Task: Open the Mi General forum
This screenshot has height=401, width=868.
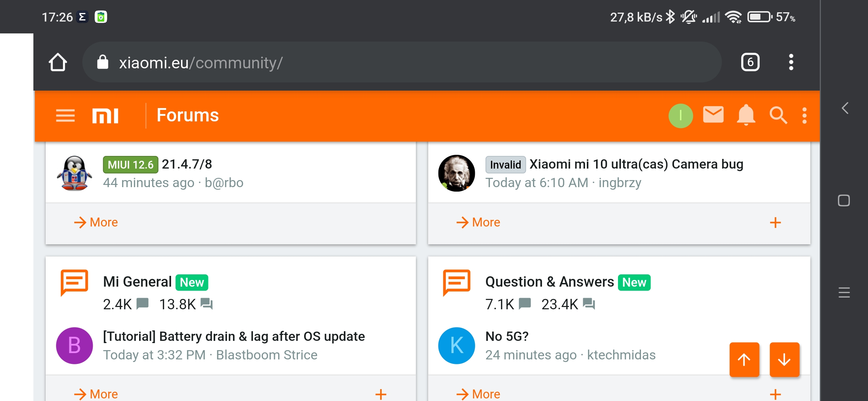Action: pyautogui.click(x=137, y=282)
